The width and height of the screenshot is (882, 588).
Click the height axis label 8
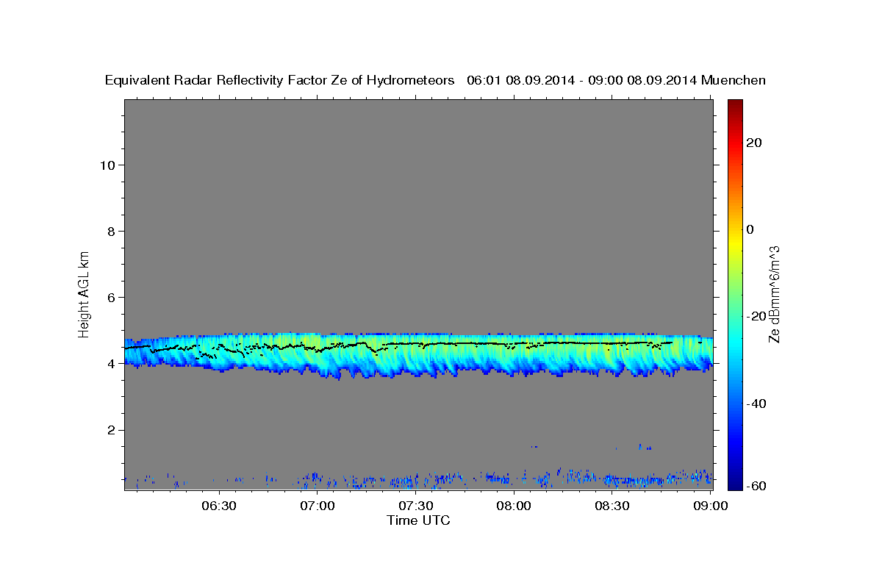[x=110, y=232]
